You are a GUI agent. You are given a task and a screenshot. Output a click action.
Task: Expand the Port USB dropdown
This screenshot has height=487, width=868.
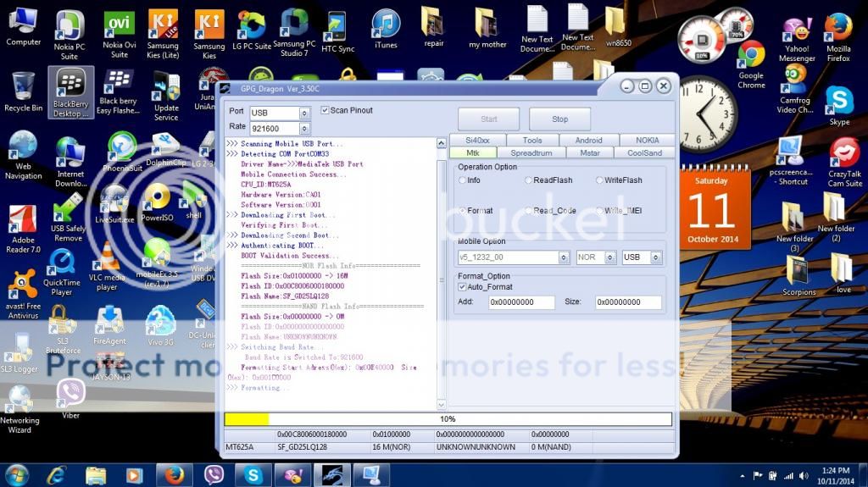tap(304, 113)
